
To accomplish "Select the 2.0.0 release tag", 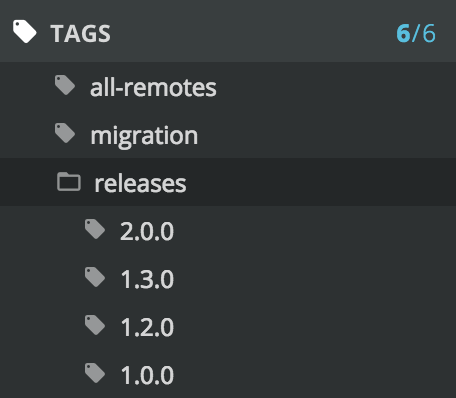I will [x=228, y=230].
